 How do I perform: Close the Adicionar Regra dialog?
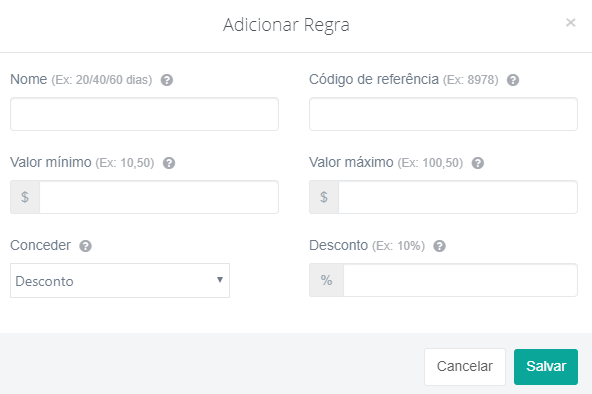(x=570, y=23)
